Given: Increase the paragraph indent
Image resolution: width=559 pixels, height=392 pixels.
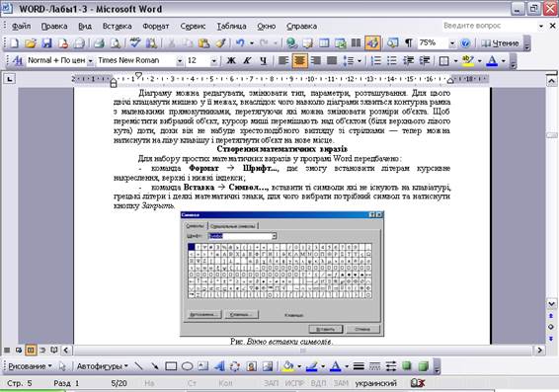Looking at the screenshot, I should (x=425, y=61).
